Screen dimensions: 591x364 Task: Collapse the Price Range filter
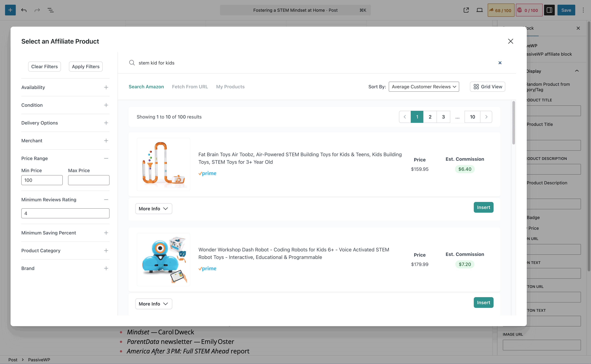(106, 158)
